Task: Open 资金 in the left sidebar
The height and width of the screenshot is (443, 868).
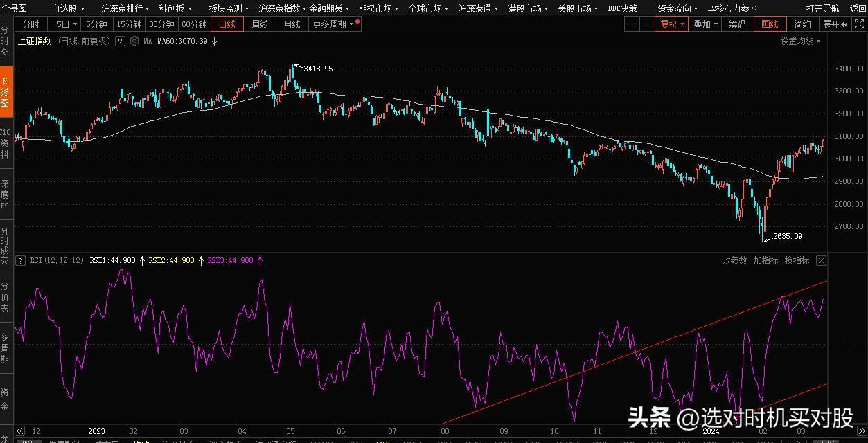Action: point(5,398)
